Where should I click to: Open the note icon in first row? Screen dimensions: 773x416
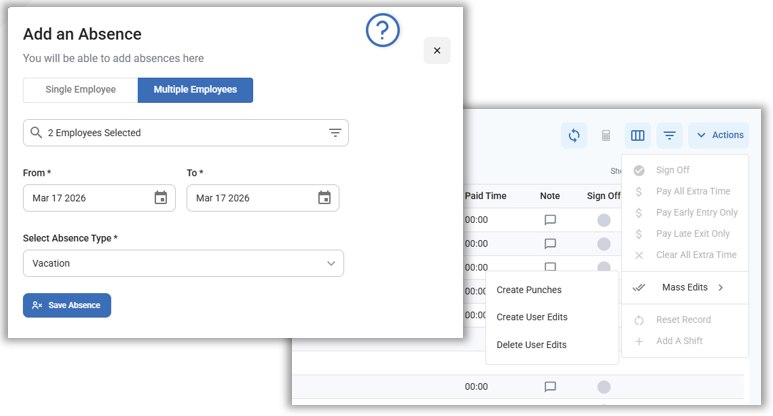tap(550, 220)
